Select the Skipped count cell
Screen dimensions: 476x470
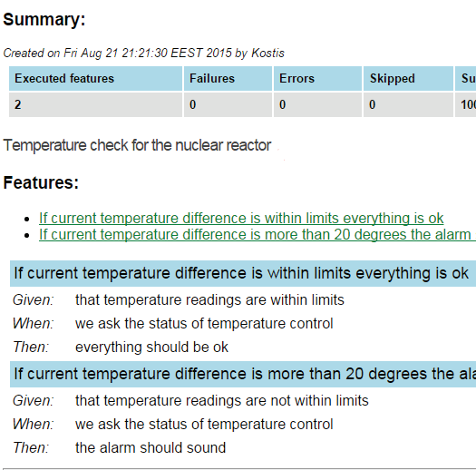[408, 105]
